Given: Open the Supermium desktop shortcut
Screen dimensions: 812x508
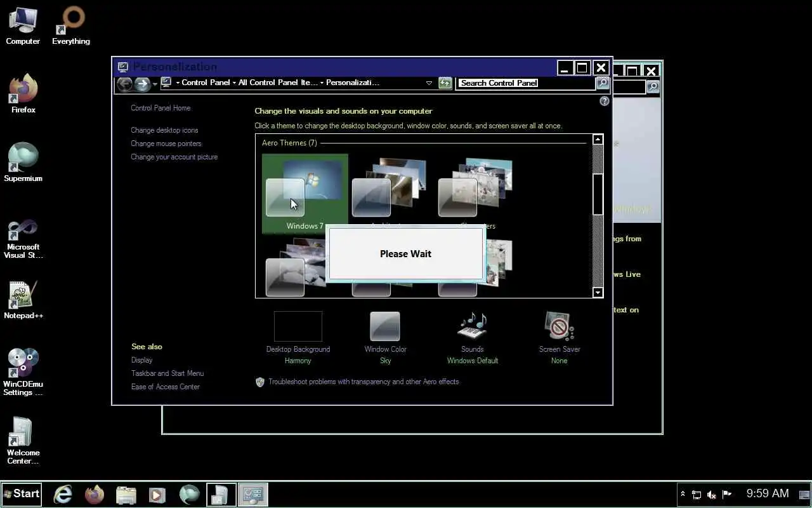Looking at the screenshot, I should coord(23,163).
